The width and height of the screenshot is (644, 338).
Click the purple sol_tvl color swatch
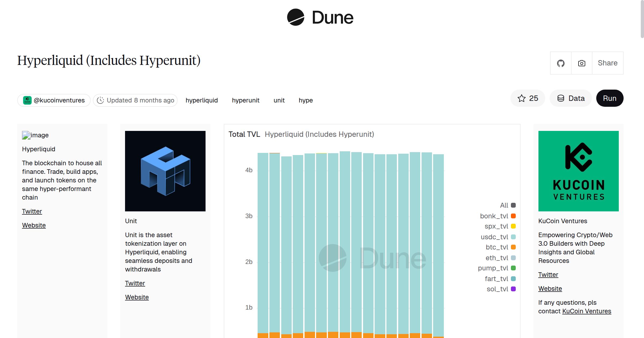tap(513, 289)
